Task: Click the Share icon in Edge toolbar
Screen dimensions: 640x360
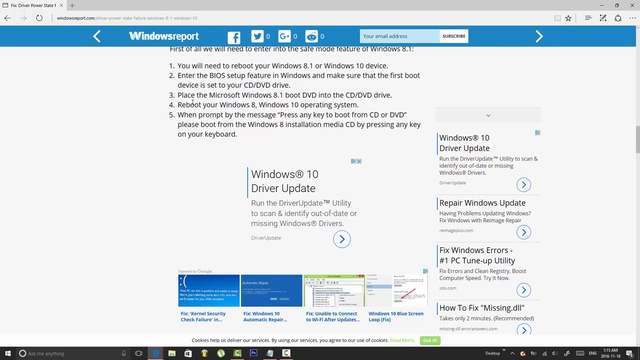Action: [x=618, y=18]
